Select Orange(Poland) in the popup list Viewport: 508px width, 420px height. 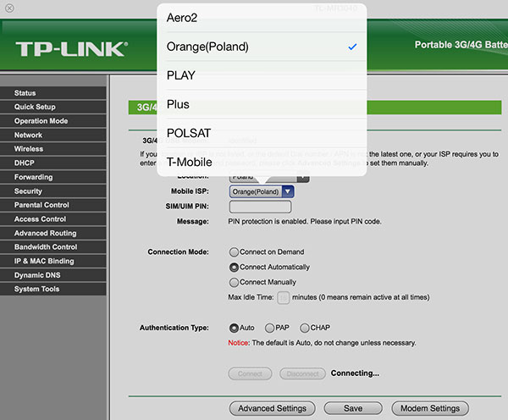point(262,47)
